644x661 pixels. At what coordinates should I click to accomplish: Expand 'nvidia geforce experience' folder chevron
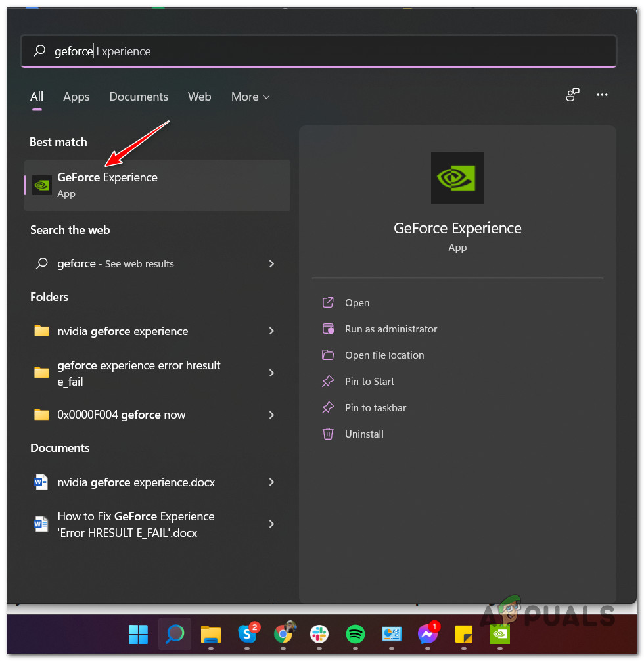tap(271, 331)
